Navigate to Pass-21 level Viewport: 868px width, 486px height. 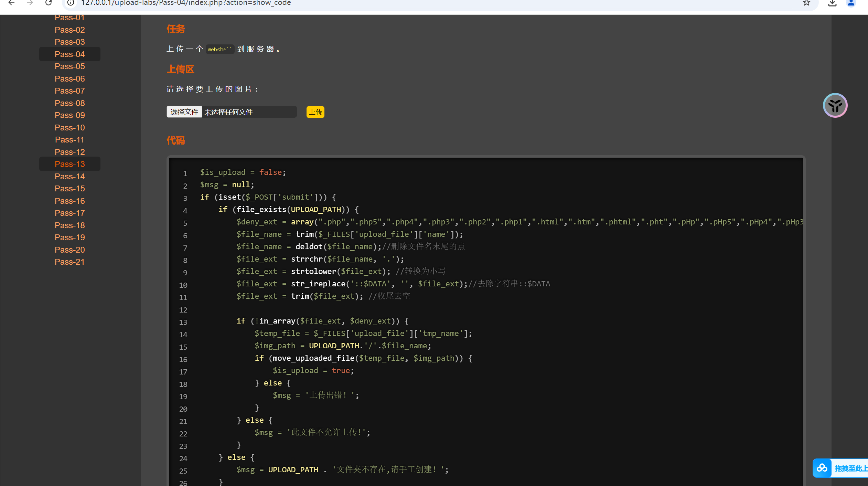69,262
